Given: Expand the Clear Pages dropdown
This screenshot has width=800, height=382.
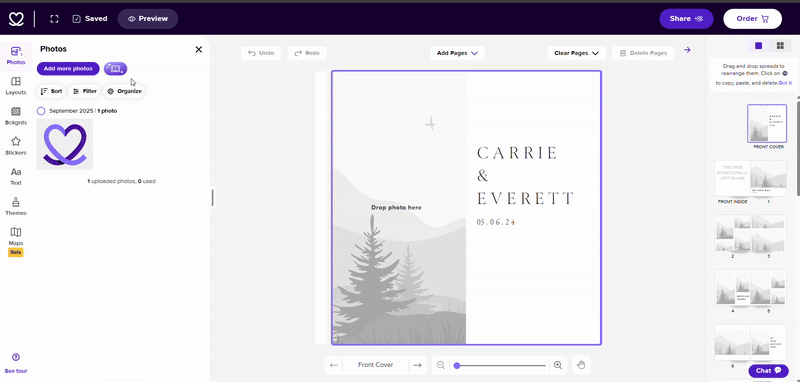Looking at the screenshot, I should point(577,53).
